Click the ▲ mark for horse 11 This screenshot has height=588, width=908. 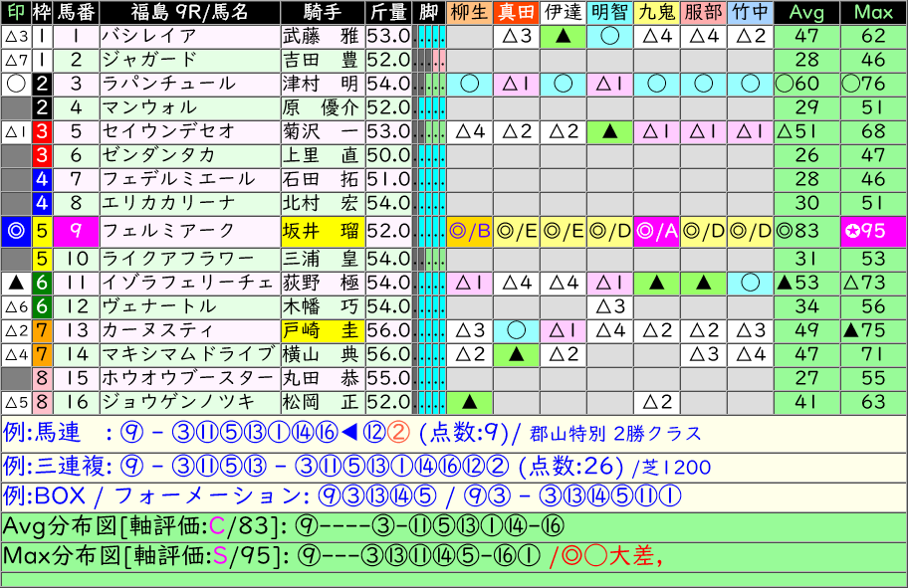(x=16, y=283)
